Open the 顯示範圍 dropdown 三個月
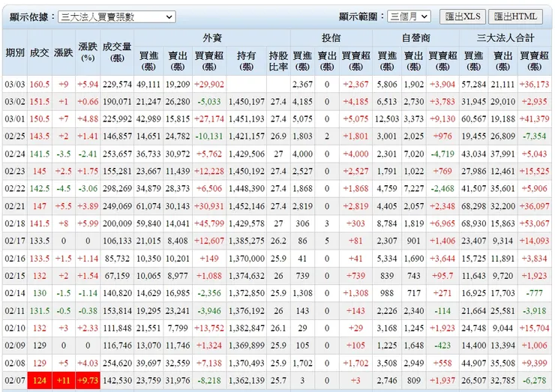Viewport: 555px width, 392px height. pyautogui.click(x=409, y=16)
